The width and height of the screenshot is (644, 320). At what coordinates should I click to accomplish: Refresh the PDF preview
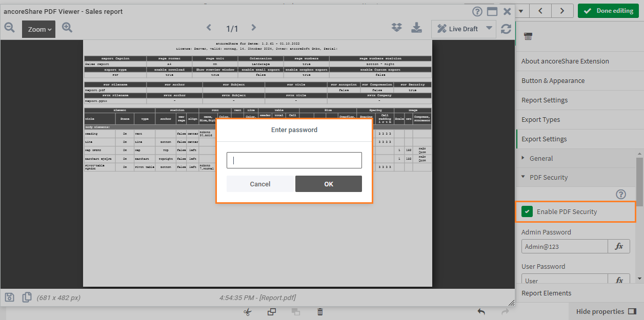(506, 29)
